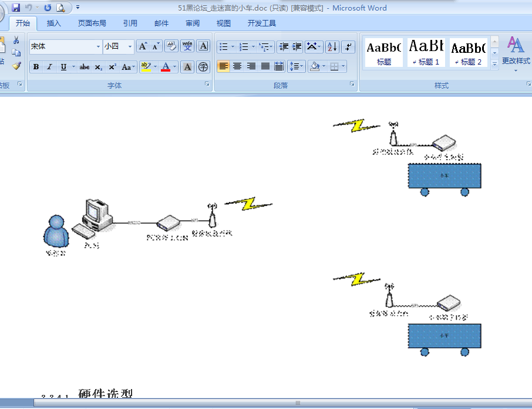Click the Format Painter brush icon
The height and width of the screenshot is (409, 532).
point(16,66)
